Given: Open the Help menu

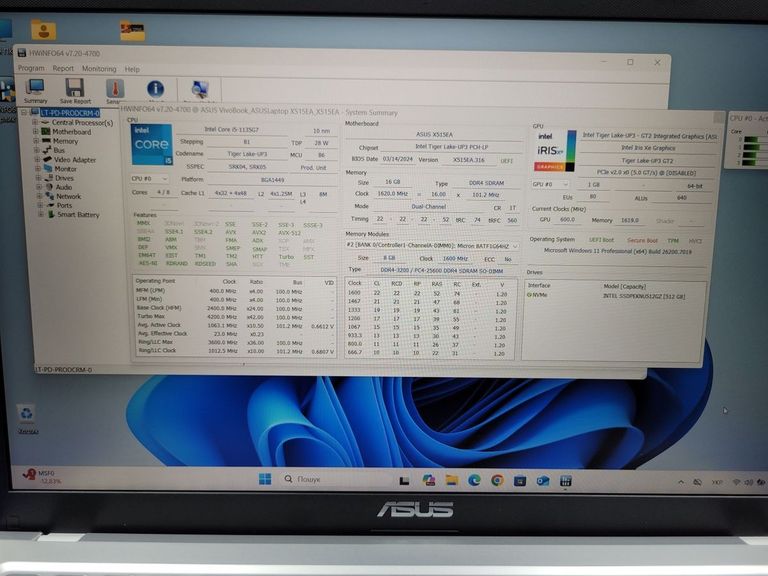Looking at the screenshot, I should coord(132,70).
